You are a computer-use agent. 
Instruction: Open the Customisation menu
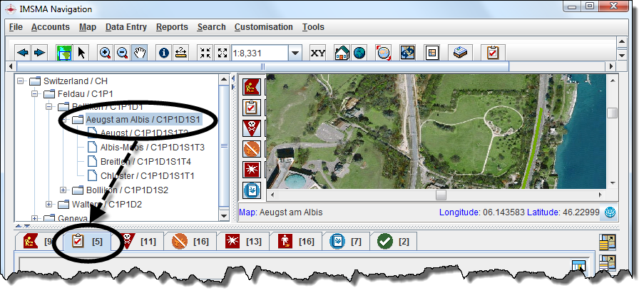pos(263,27)
